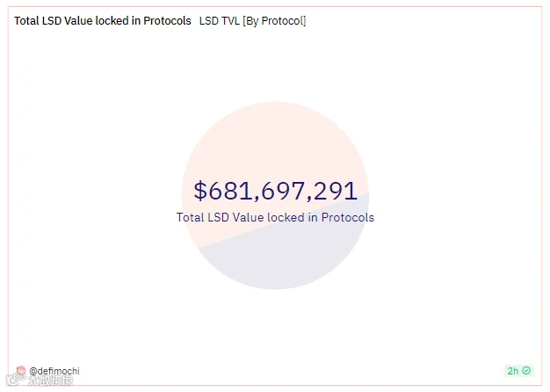Open the defimochi pink avatar icon
Viewport: 550px width, 392px height.
tap(21, 370)
